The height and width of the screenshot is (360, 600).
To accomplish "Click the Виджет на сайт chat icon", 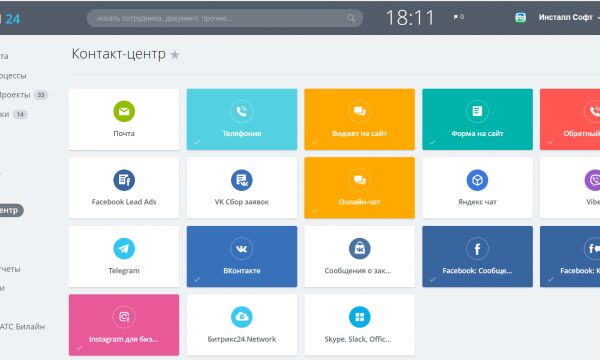I will pyautogui.click(x=359, y=111).
